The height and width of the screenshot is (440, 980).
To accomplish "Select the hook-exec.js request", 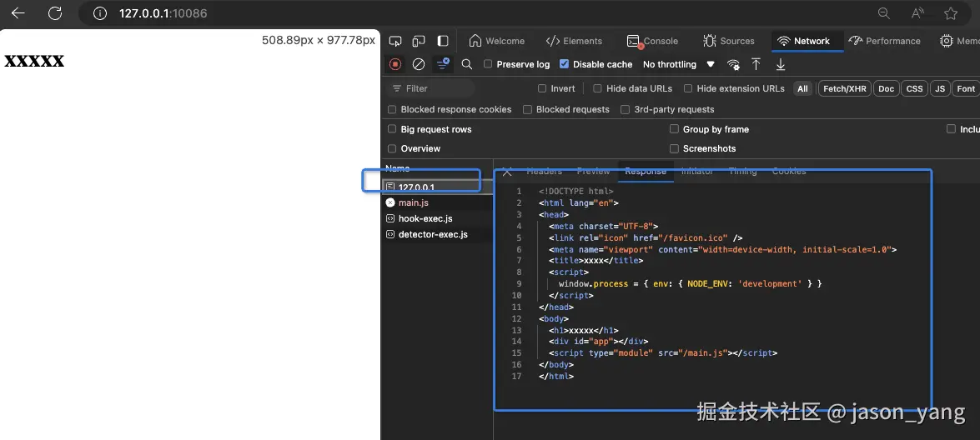I will click(x=438, y=218).
